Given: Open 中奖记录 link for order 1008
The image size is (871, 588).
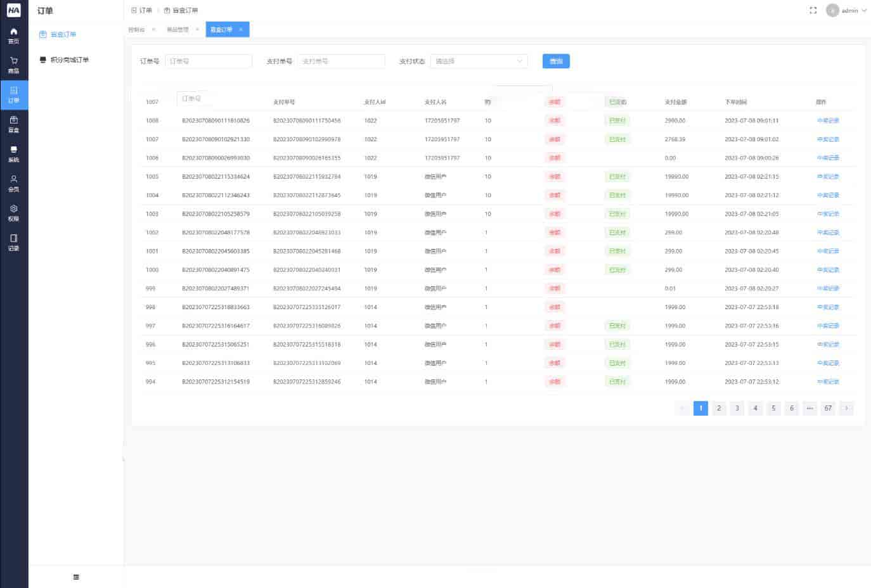Looking at the screenshot, I should point(827,120).
